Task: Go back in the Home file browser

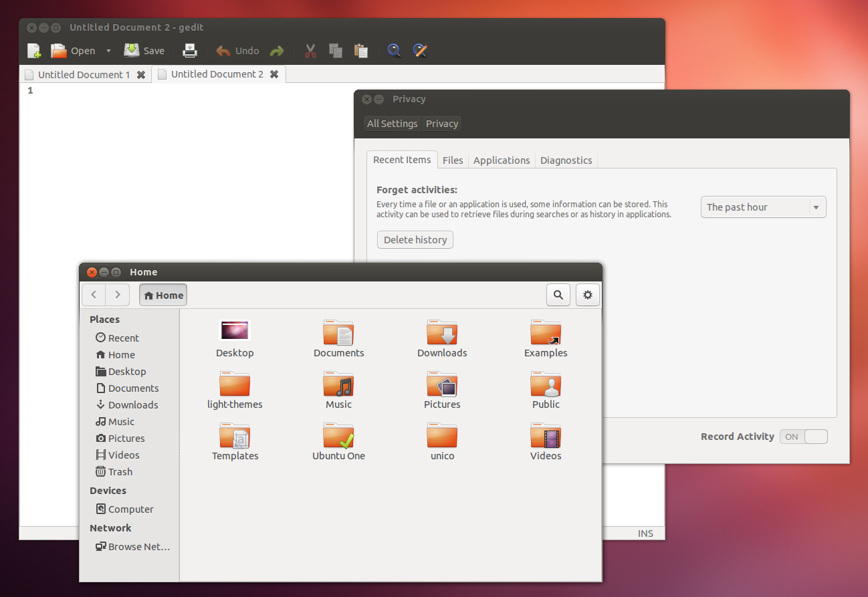Action: [x=94, y=295]
